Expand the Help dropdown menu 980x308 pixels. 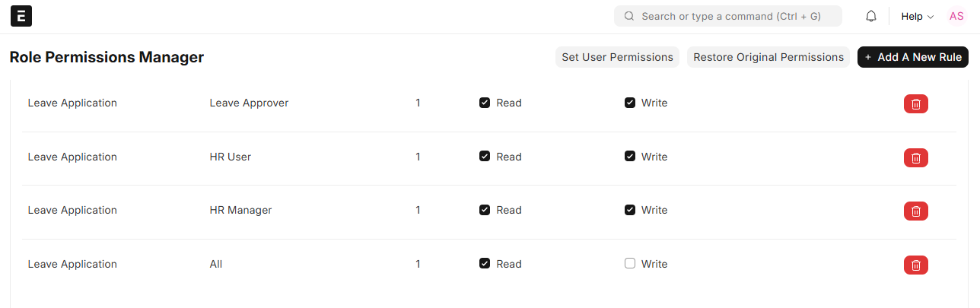[917, 16]
